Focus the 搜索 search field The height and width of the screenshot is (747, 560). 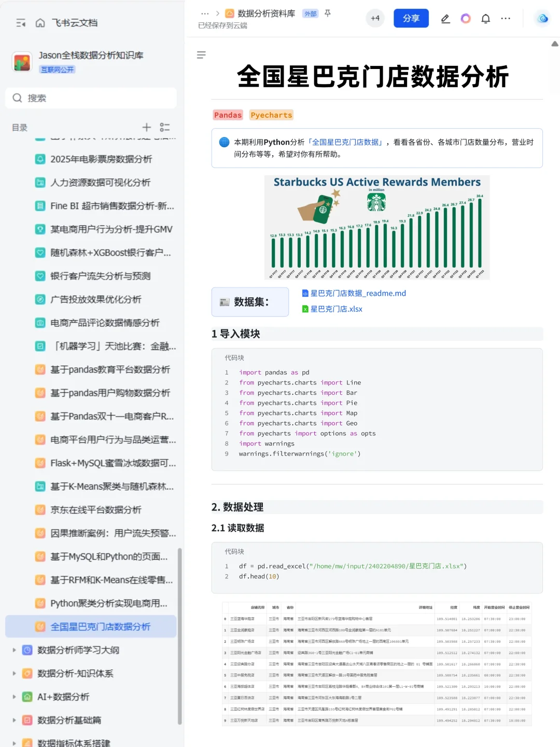coord(91,98)
